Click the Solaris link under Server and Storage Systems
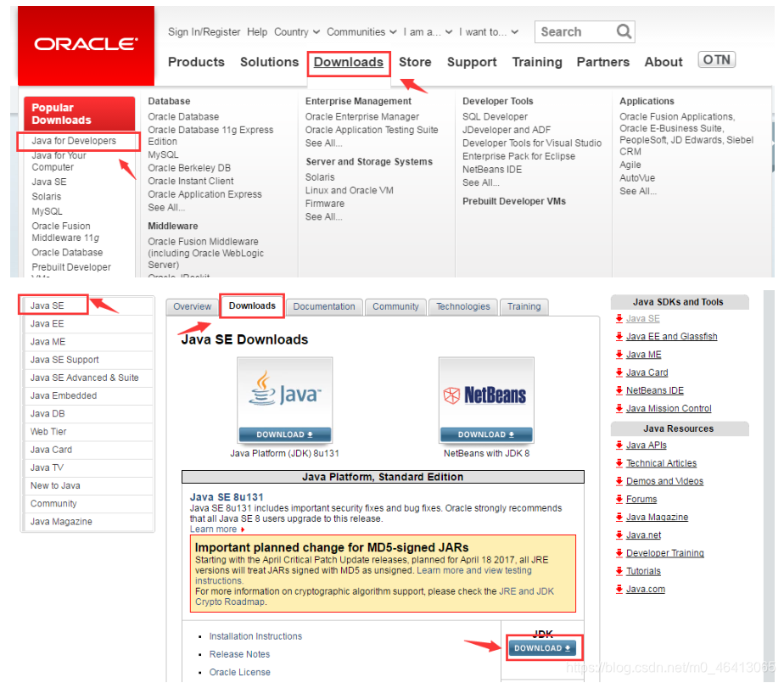 point(320,177)
